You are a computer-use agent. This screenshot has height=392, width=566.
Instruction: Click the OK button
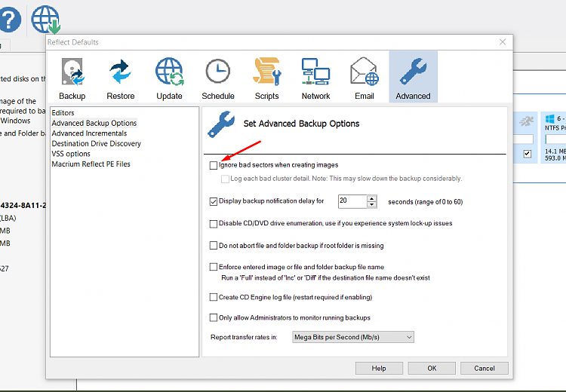432,369
